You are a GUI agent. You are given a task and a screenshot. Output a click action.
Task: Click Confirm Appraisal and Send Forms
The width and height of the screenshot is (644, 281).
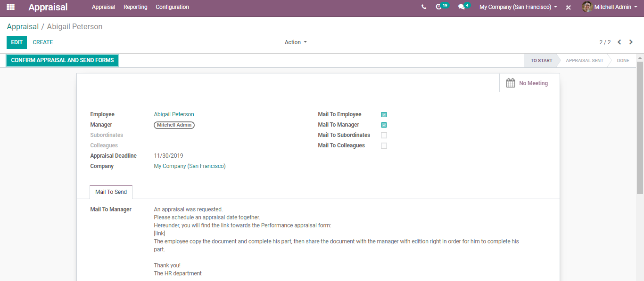(x=62, y=60)
